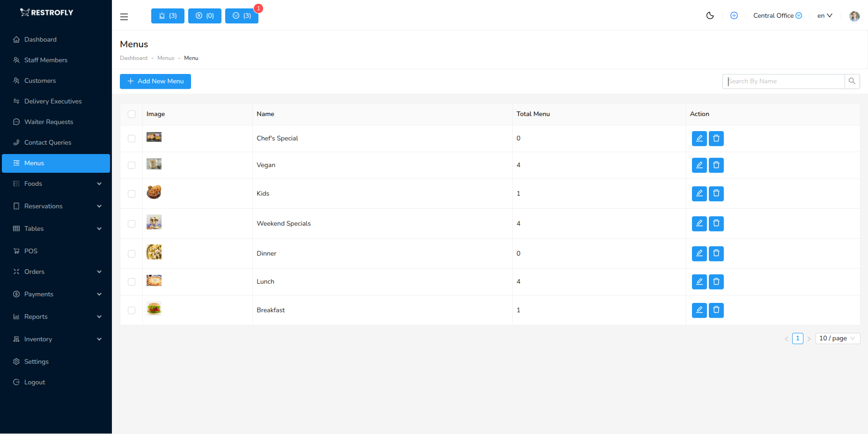Check the checkbox for the Breakfast row
This screenshot has height=434, width=868.
[x=132, y=310]
